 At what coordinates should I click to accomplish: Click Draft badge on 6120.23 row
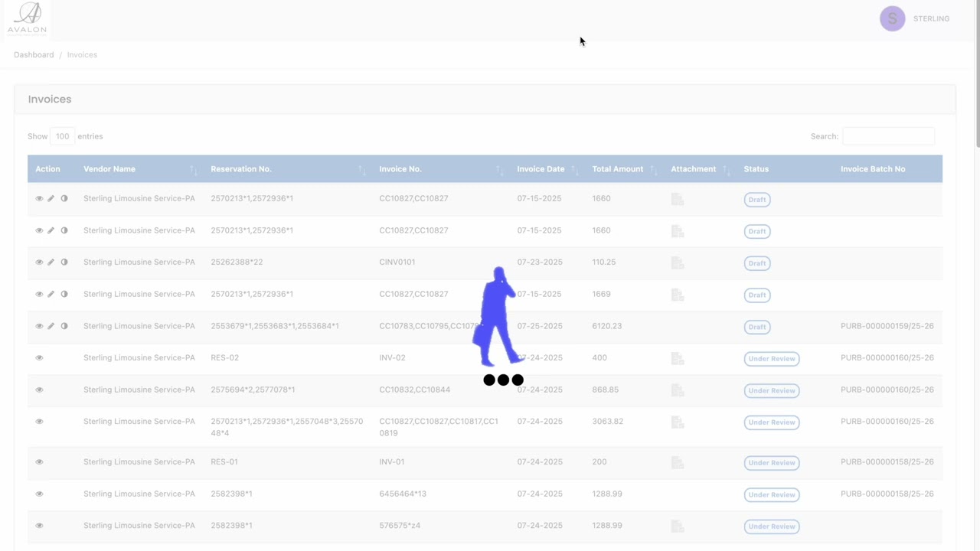pos(757,327)
